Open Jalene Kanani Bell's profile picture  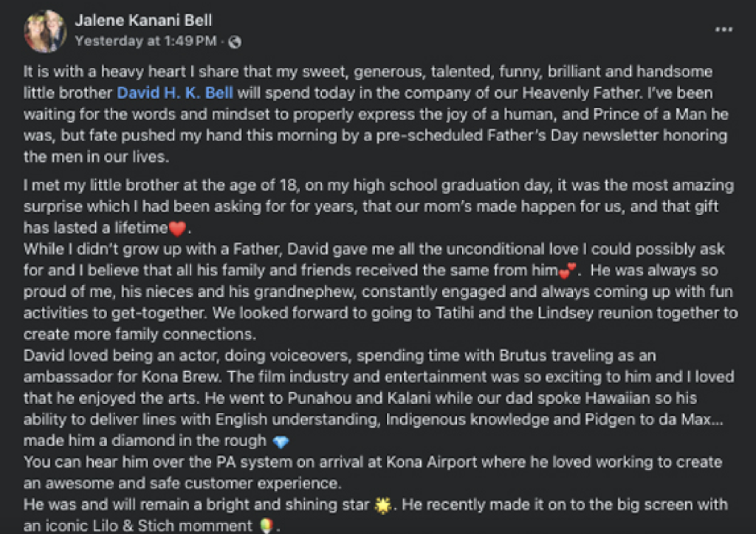[45, 31]
